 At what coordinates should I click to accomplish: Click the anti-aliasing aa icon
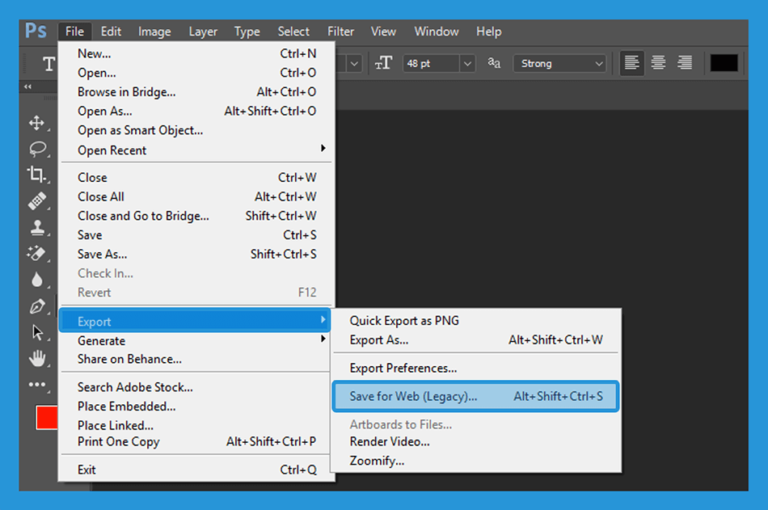click(x=494, y=63)
